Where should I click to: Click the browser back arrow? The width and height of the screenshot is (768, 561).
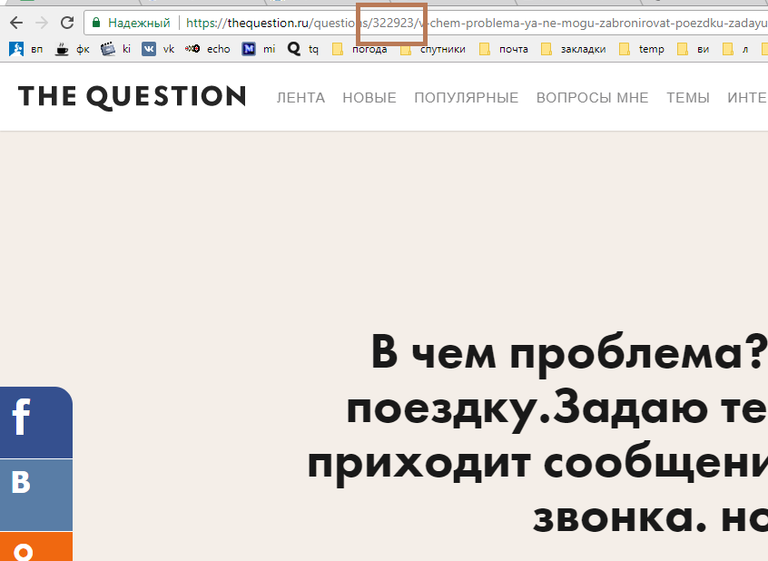[16, 22]
